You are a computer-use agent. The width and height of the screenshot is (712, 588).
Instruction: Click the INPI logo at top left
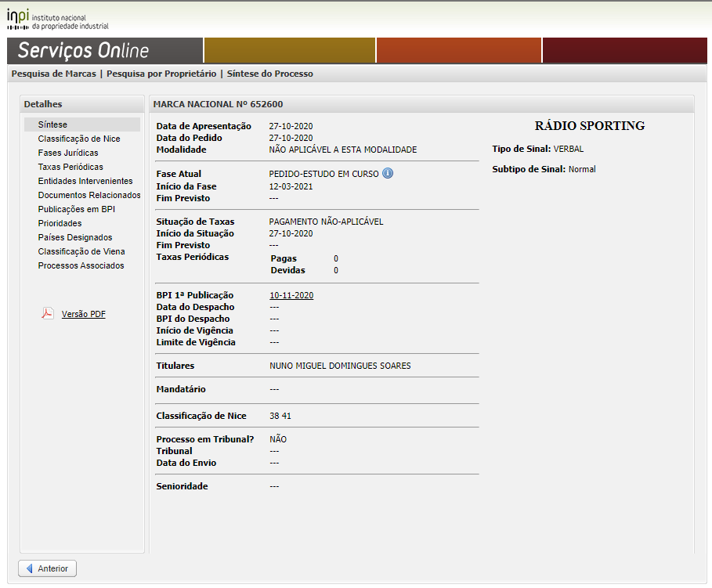(x=58, y=20)
